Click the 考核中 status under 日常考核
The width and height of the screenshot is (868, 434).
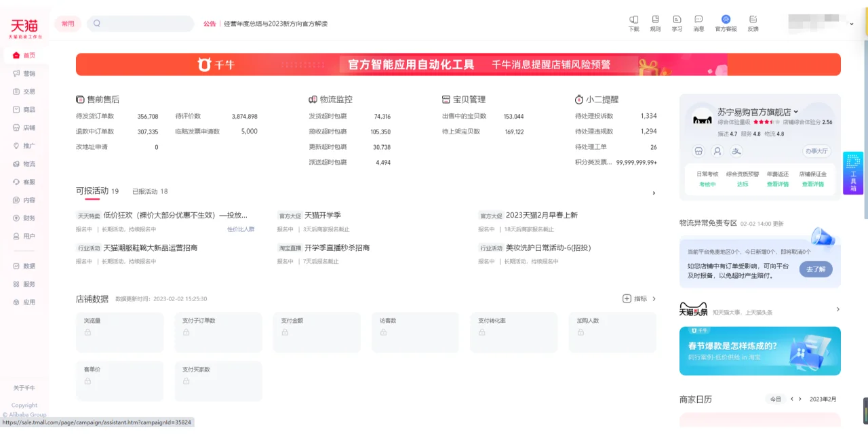coord(707,184)
